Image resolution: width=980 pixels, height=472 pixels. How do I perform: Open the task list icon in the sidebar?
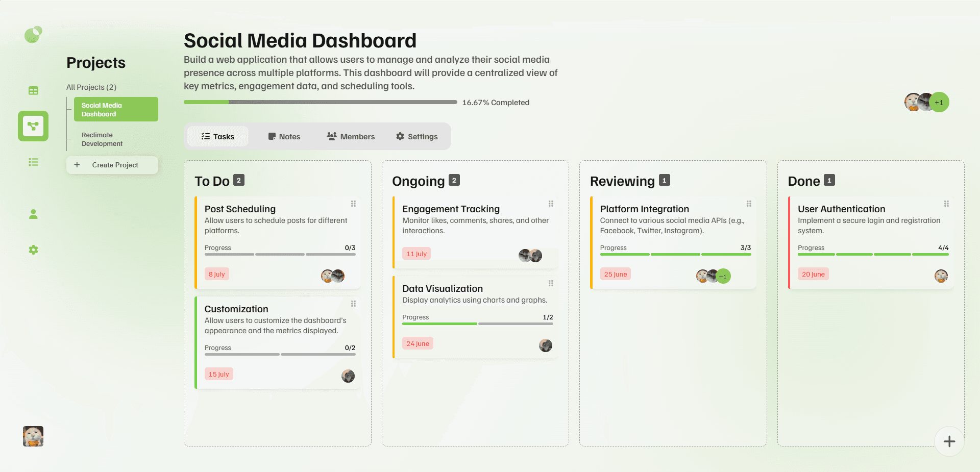(33, 162)
